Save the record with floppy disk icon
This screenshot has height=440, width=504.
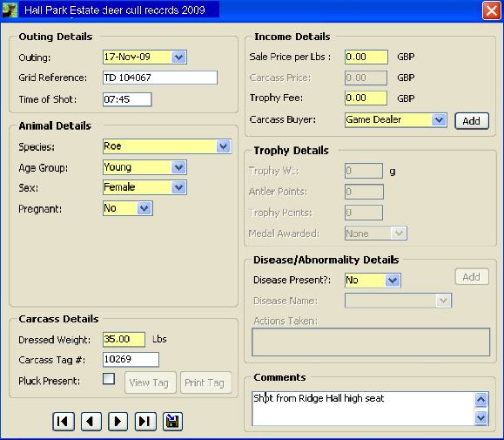click(172, 422)
